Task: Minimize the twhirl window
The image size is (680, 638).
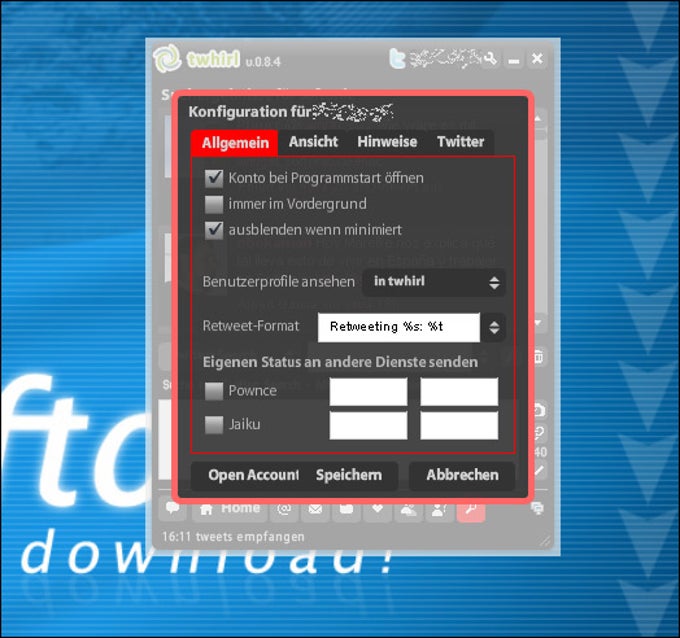Action: tap(514, 59)
